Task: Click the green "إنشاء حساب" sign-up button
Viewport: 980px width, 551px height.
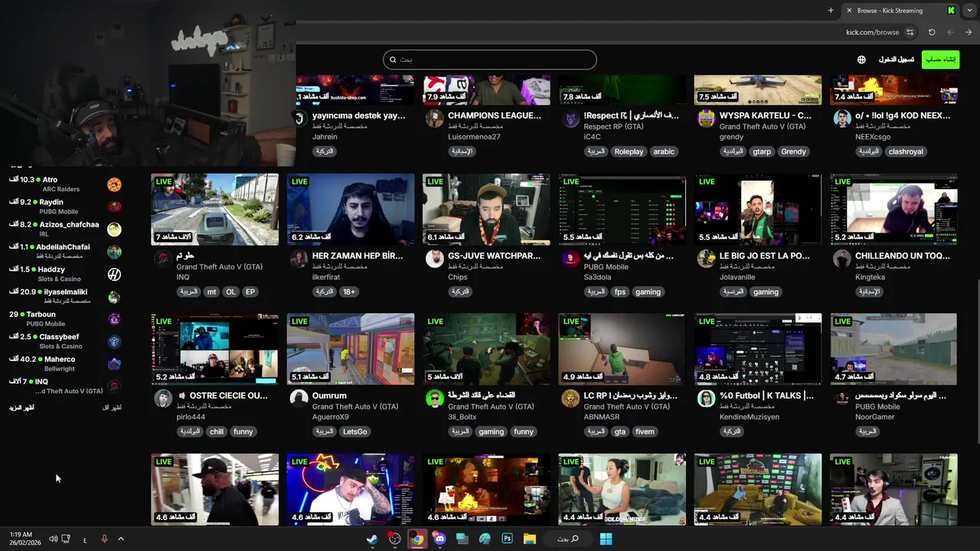Action: tap(941, 60)
